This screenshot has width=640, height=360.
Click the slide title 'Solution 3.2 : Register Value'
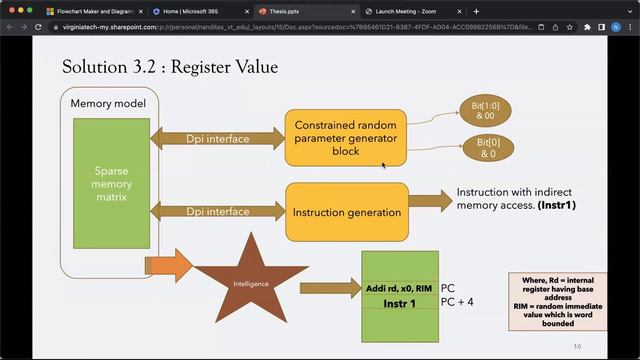[x=170, y=67]
